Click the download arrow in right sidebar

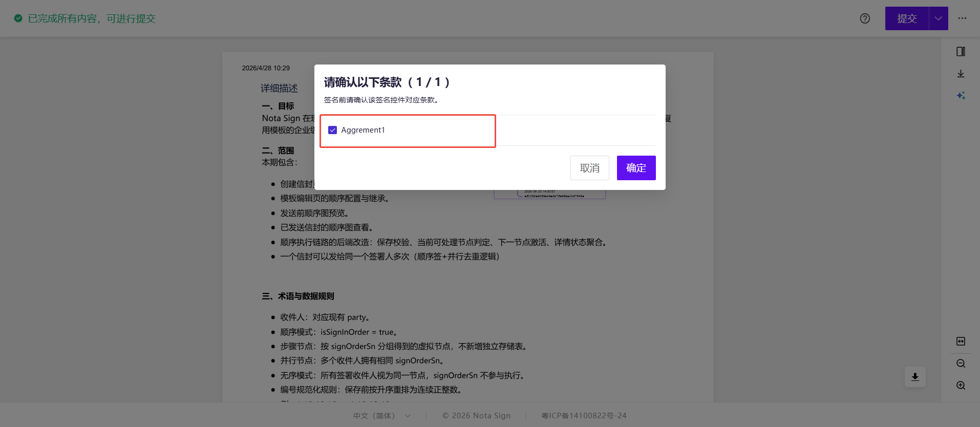point(961,74)
